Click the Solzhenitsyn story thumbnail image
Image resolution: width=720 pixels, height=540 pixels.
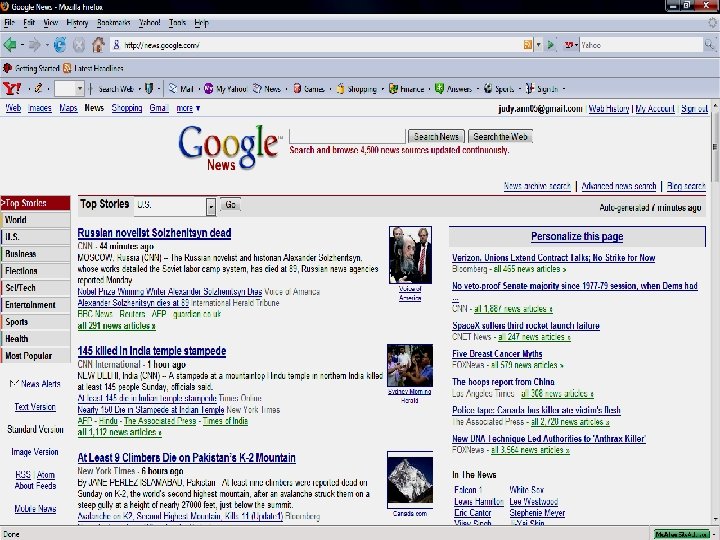pos(410,255)
